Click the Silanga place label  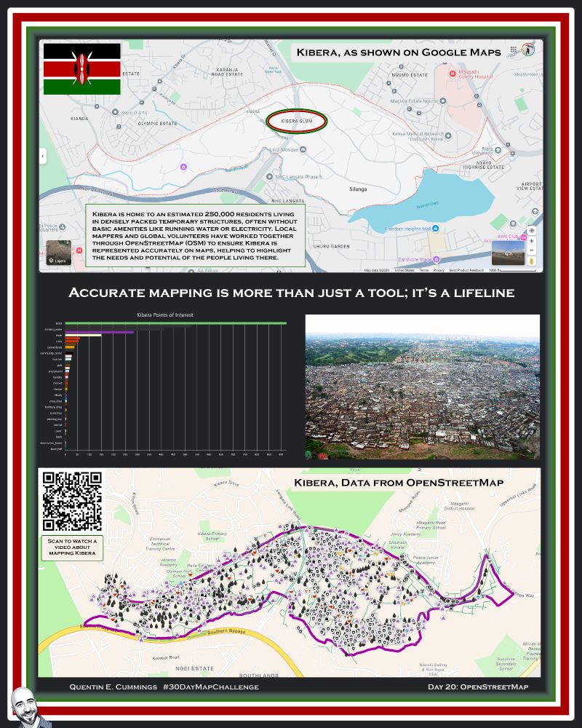pos(358,189)
